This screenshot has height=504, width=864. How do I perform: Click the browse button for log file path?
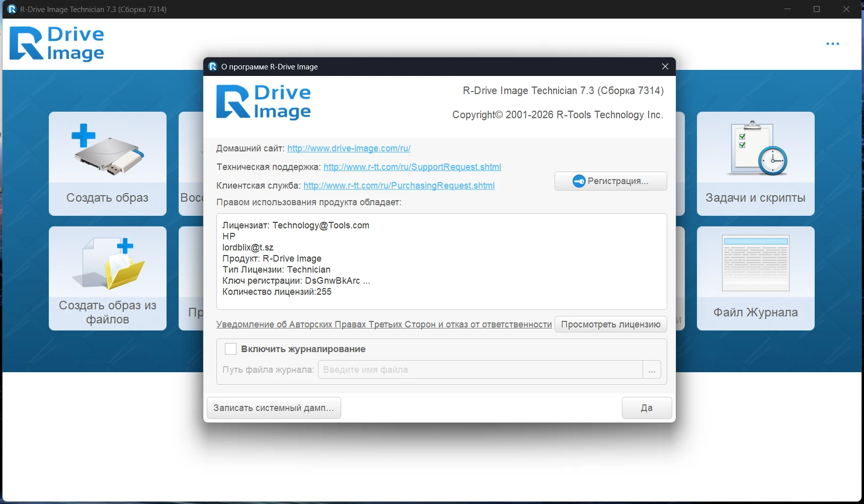(x=652, y=370)
